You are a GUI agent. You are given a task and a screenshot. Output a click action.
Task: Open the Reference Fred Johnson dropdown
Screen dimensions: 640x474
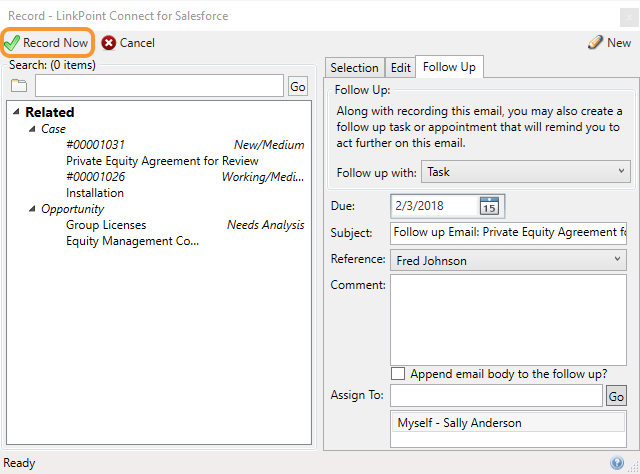coord(508,260)
